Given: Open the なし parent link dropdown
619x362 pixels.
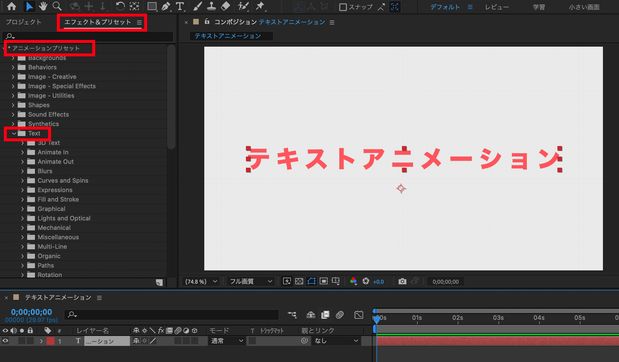Looking at the screenshot, I should 336,341.
